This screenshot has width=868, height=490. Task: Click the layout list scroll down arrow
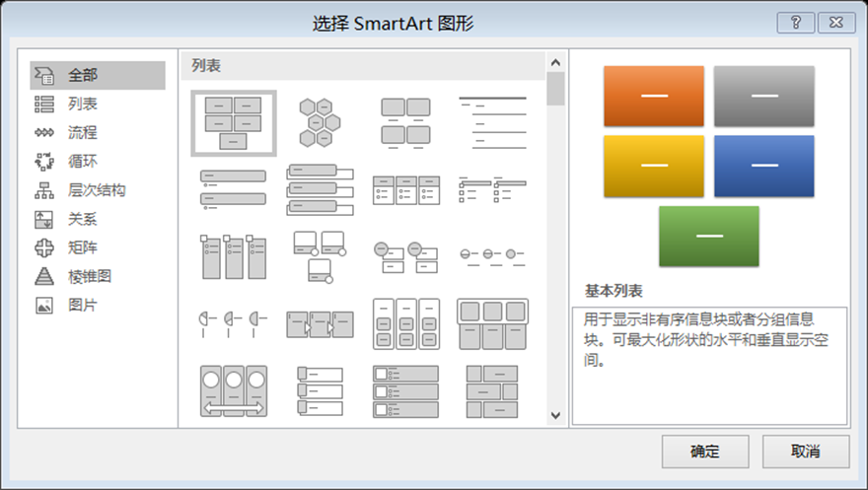[x=555, y=415]
